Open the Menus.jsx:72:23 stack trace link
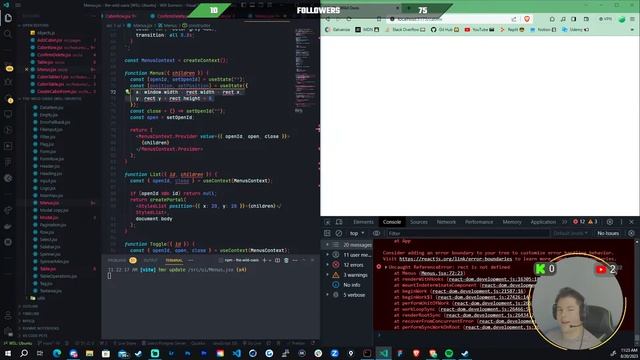The width and height of the screenshot is (640, 360). tap(442, 273)
